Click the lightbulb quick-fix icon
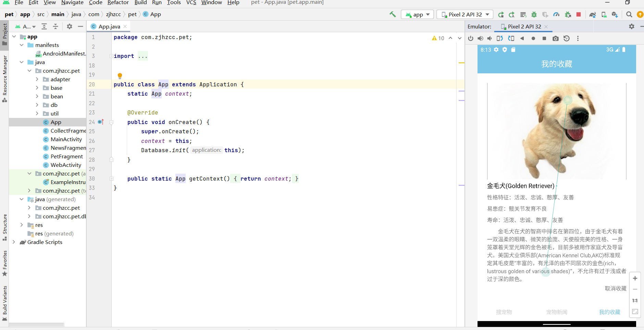This screenshot has height=330, width=644. pos(120,76)
